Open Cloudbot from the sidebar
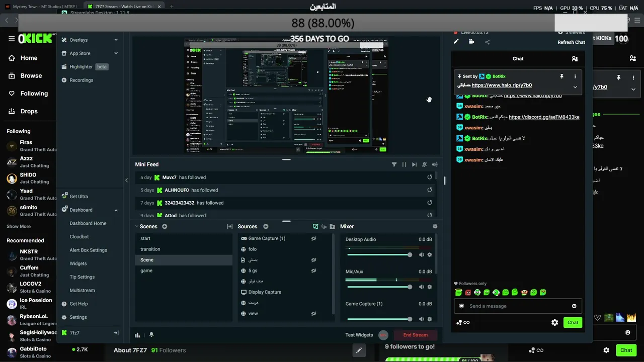Image resolution: width=644 pixels, height=362 pixels. tap(79, 237)
